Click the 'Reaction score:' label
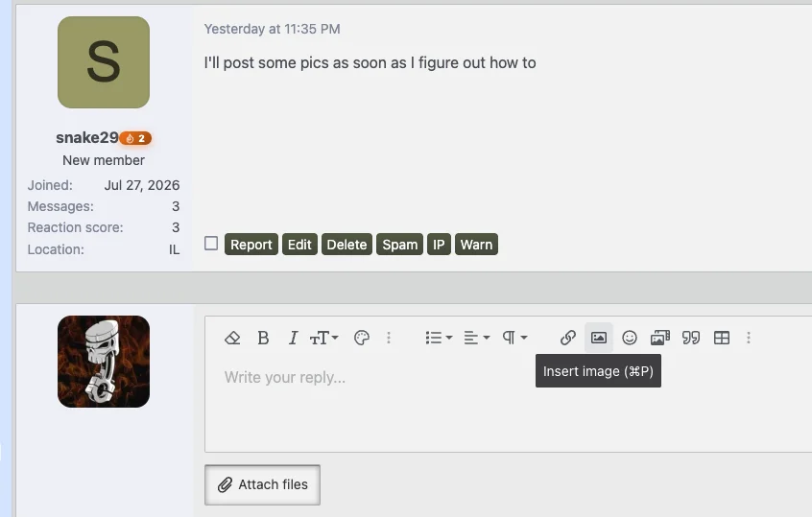812x517 pixels. click(x=75, y=227)
